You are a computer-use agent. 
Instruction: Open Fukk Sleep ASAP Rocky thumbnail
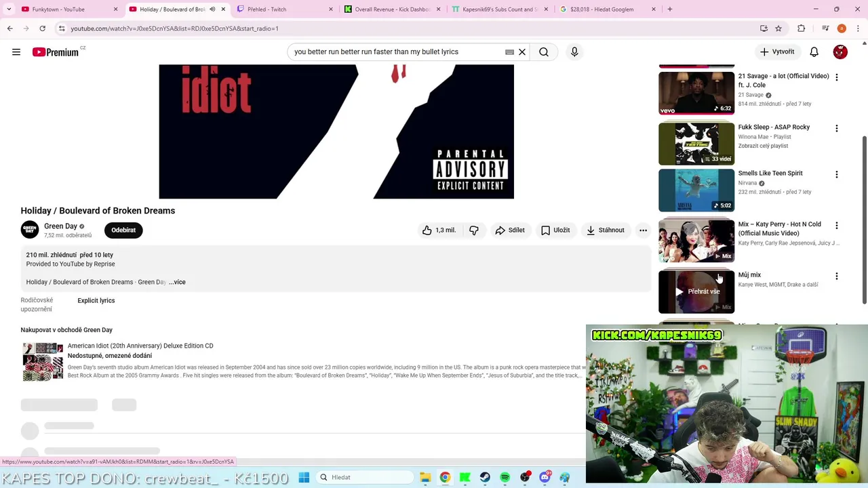click(x=696, y=144)
